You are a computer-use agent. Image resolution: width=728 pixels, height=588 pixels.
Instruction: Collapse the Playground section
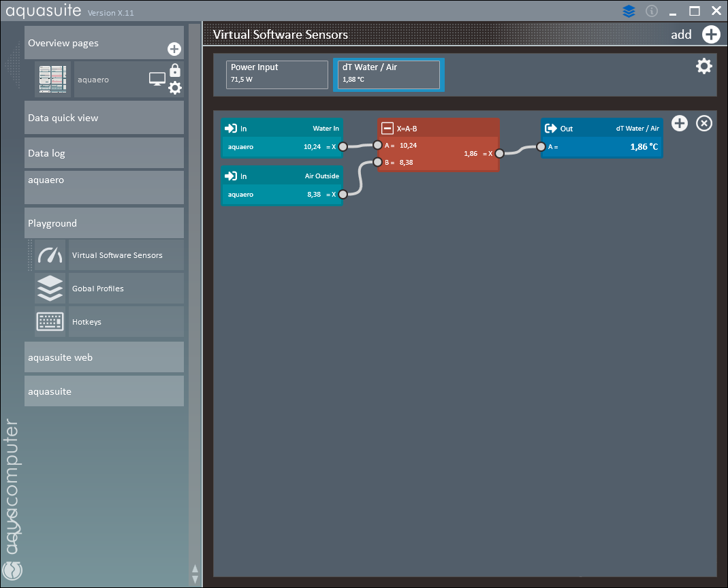(x=104, y=223)
